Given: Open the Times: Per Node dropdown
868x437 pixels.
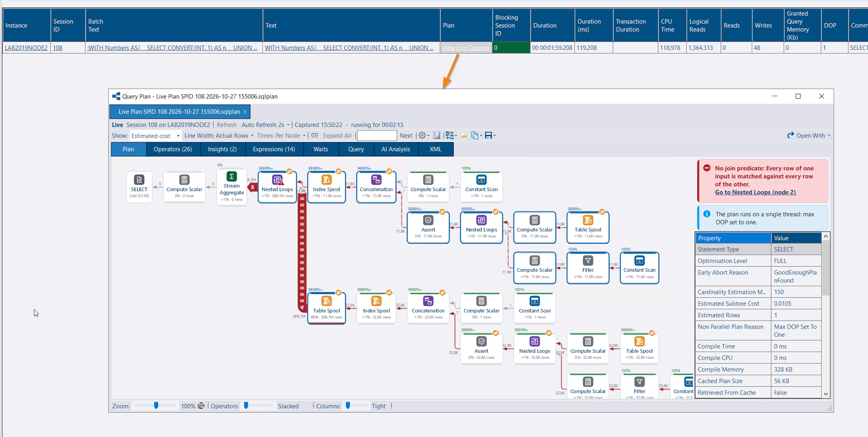Looking at the screenshot, I should pyautogui.click(x=281, y=136).
